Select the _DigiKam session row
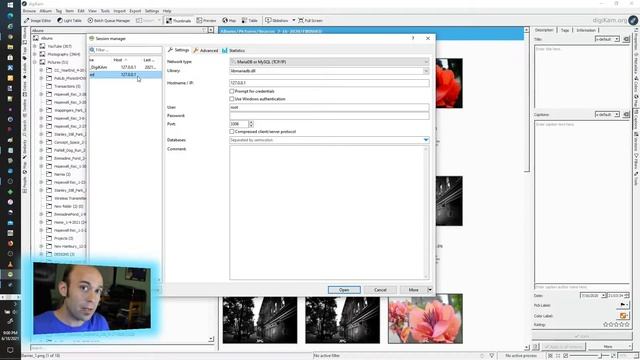This screenshot has height=360, width=640. [125, 67]
